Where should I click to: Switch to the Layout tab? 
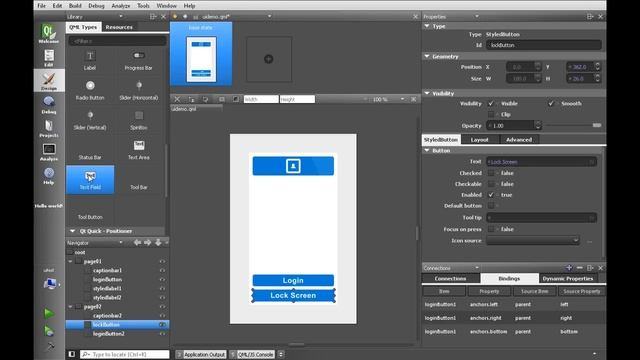(x=480, y=140)
